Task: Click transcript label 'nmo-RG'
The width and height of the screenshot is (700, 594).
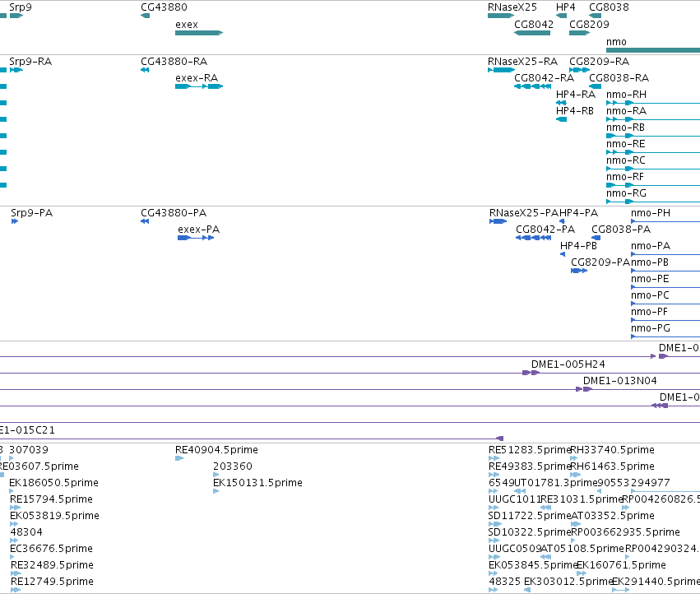Action: pos(626,194)
